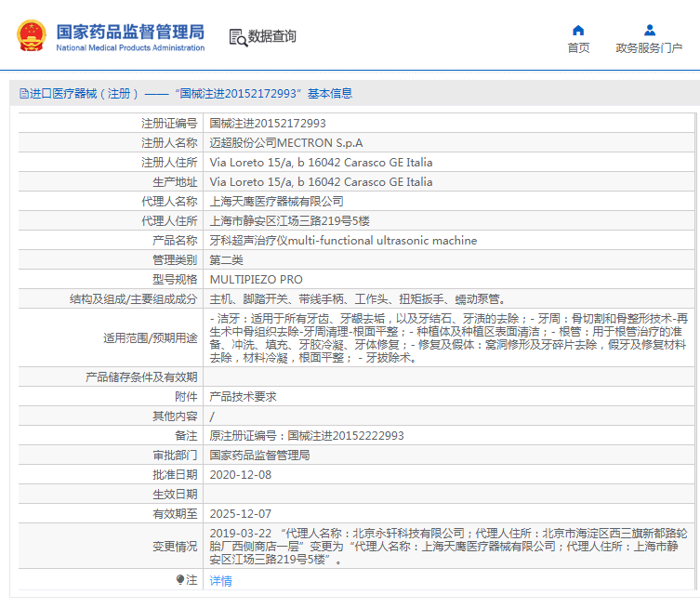
Task: Click the 基本信息 page heading
Action: click(329, 93)
